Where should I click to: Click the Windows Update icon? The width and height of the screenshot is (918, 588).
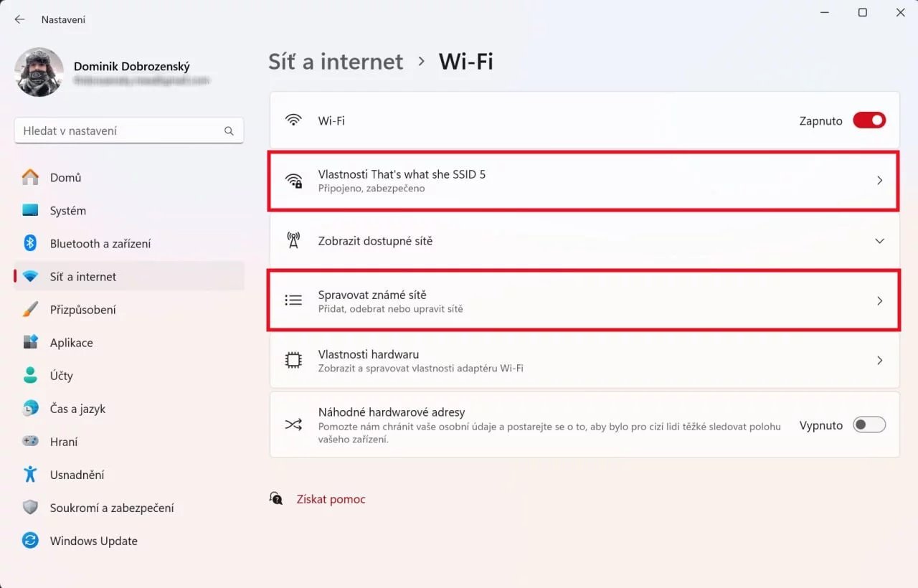click(29, 541)
